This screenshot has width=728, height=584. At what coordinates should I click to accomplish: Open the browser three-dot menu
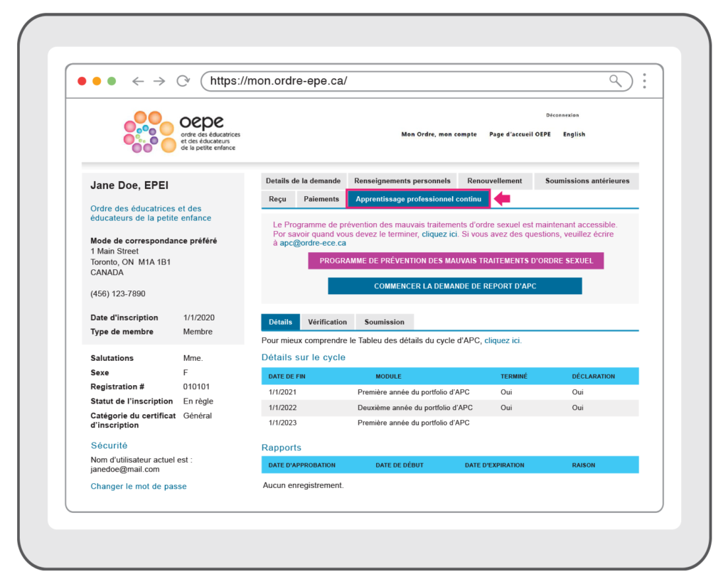click(x=644, y=81)
